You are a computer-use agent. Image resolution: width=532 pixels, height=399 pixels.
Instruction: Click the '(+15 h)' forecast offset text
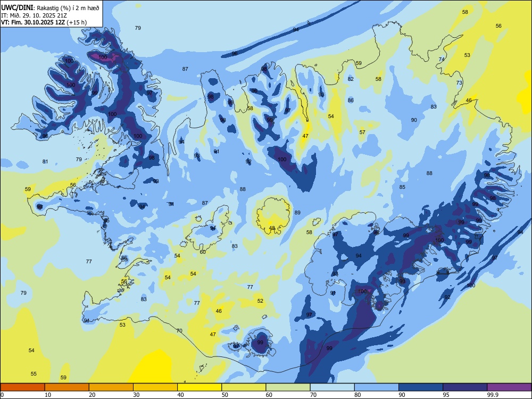(77, 22)
